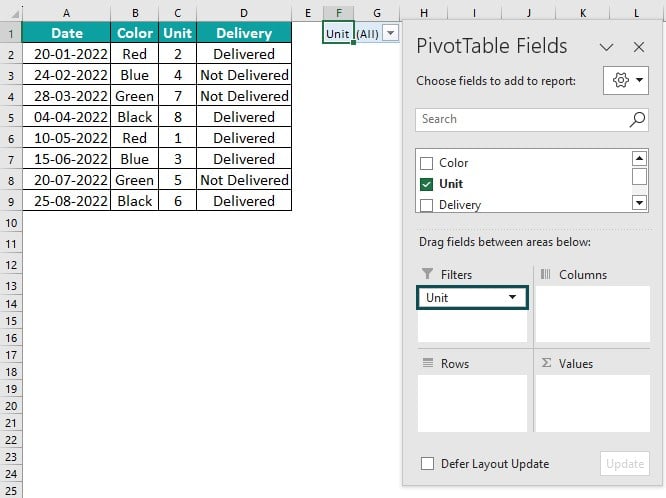The width and height of the screenshot is (666, 498).
Task: Select column A header
Action: click(66, 13)
